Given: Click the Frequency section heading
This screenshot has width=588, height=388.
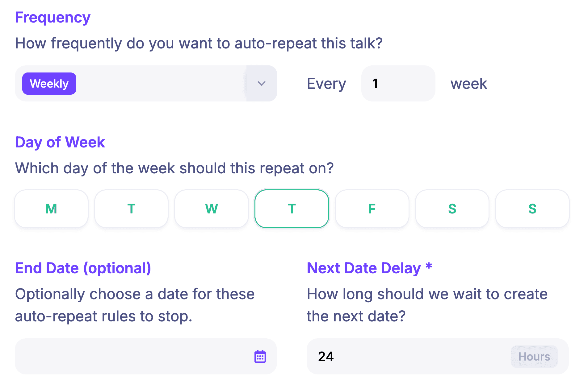Looking at the screenshot, I should coord(52,17).
